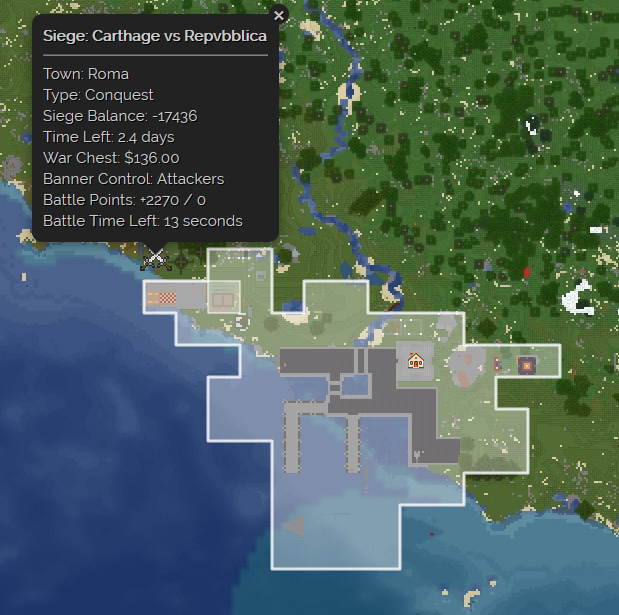Image resolution: width=619 pixels, height=615 pixels.
Task: Close the siege info popup
Action: (x=280, y=15)
